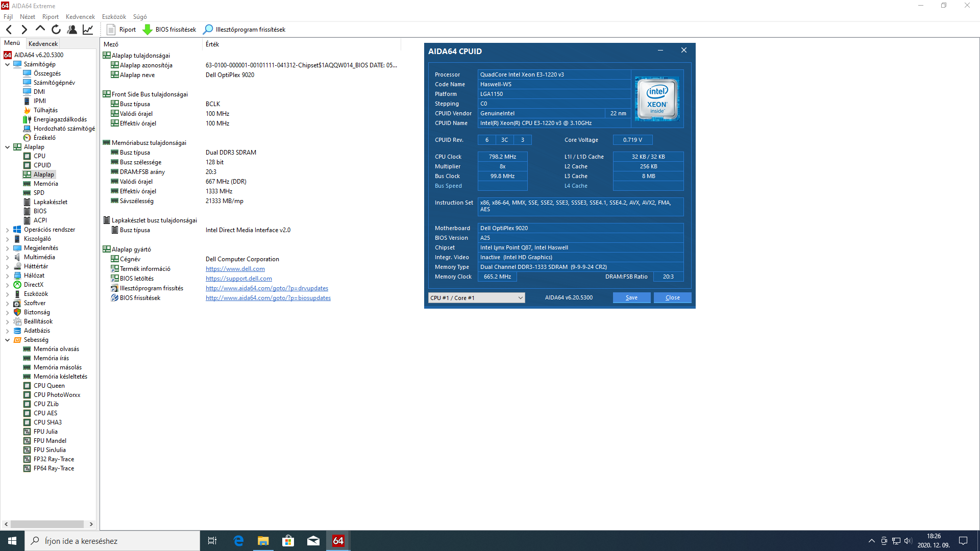Switch to the Menü sidebar tab
The height and width of the screenshot is (551, 980).
(x=12, y=43)
